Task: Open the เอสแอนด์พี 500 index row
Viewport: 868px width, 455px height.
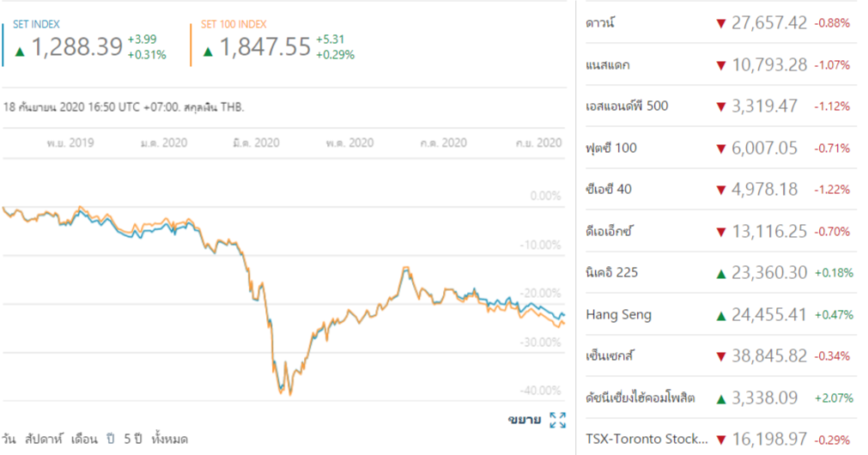Action: tap(626, 106)
